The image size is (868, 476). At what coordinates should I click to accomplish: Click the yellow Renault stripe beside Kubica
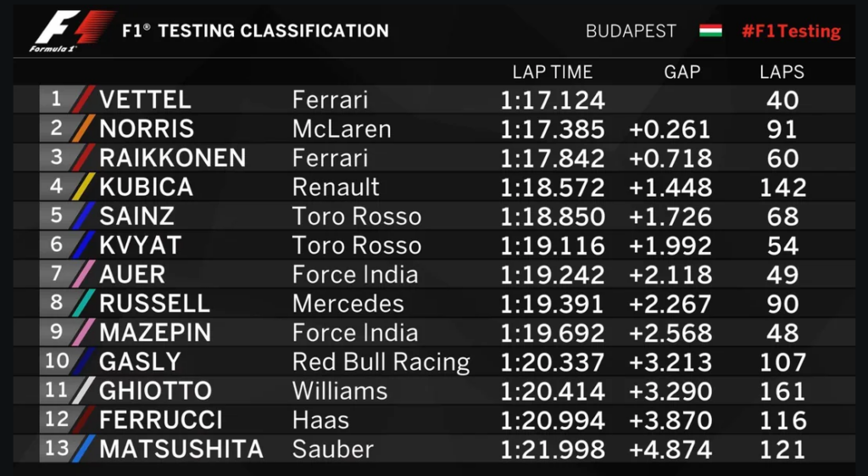pyautogui.click(x=84, y=187)
